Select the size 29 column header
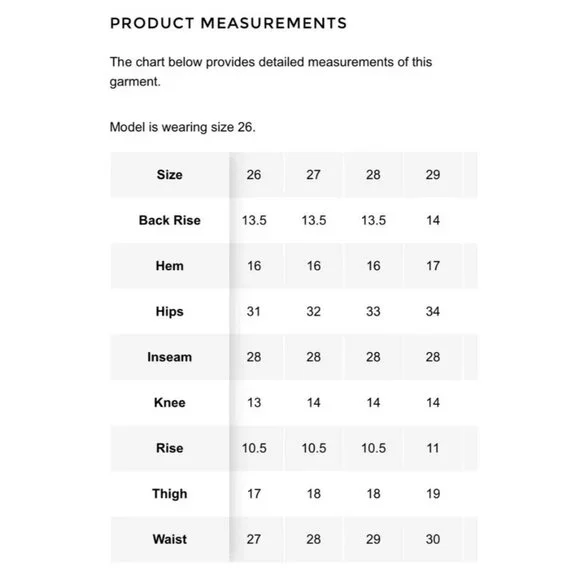 coord(433,175)
